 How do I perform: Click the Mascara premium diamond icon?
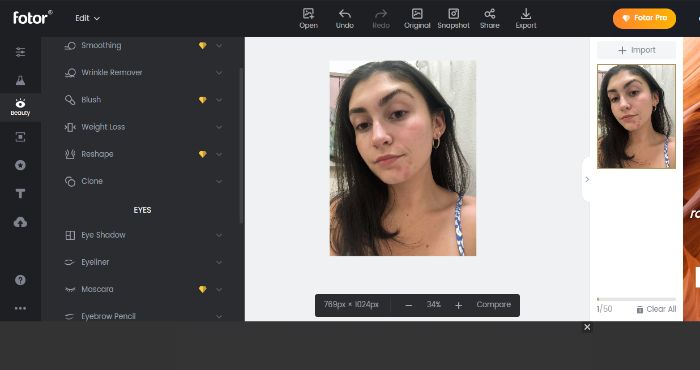coord(203,289)
